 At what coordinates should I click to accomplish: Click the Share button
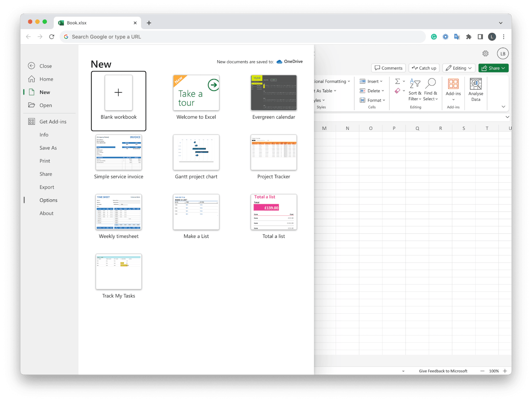(493, 68)
